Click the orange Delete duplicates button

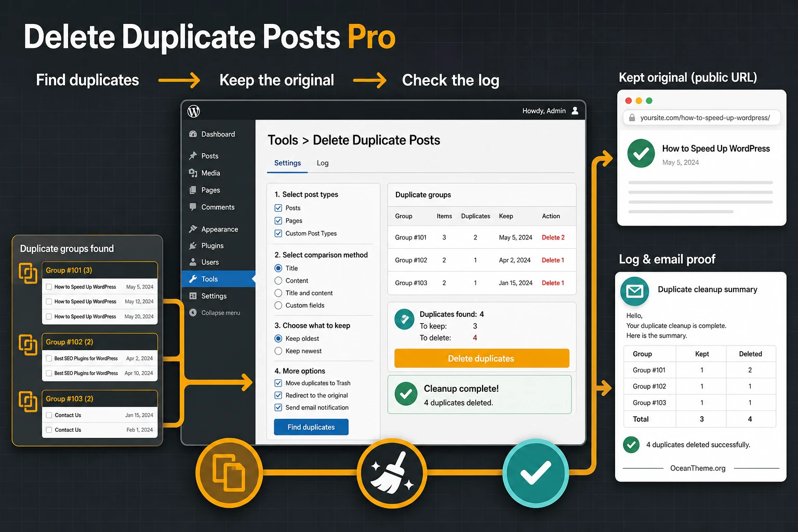[x=482, y=358]
